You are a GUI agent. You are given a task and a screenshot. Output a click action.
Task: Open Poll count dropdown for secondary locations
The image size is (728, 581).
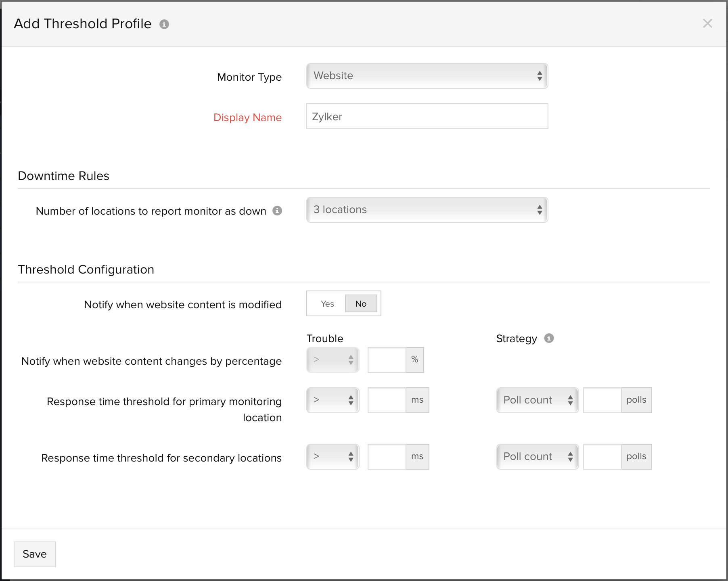tap(538, 457)
